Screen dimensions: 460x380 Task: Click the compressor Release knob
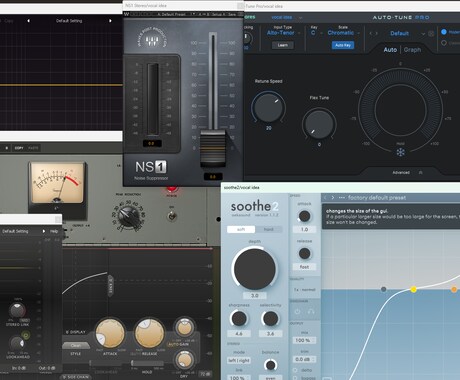149,333
